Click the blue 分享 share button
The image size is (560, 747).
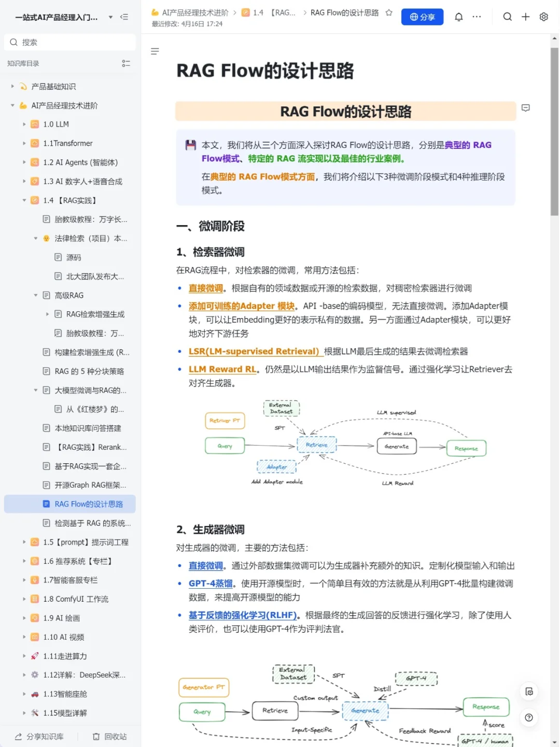click(x=422, y=17)
